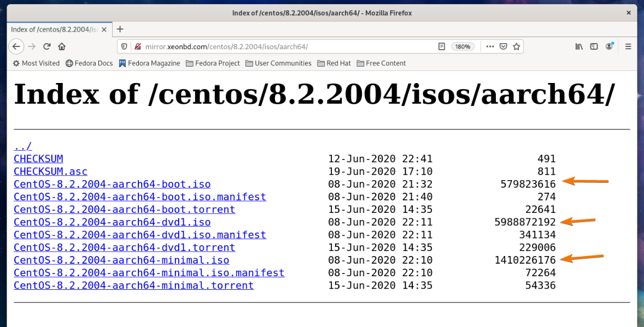Click the 1410226176 file size
This screenshot has width=644, height=327.
click(x=525, y=260)
